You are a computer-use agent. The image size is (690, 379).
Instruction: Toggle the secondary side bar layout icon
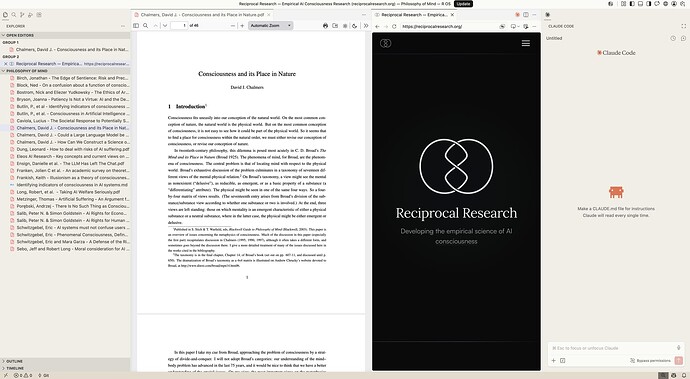coord(649,4)
